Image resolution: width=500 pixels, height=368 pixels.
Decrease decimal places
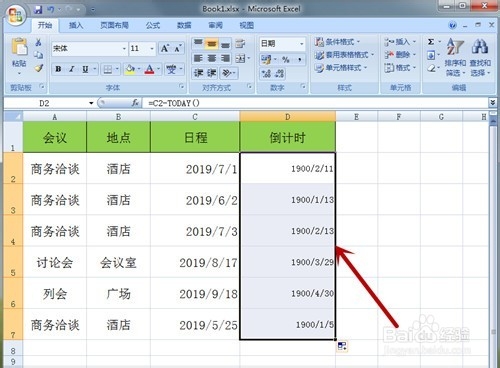(x=279, y=73)
